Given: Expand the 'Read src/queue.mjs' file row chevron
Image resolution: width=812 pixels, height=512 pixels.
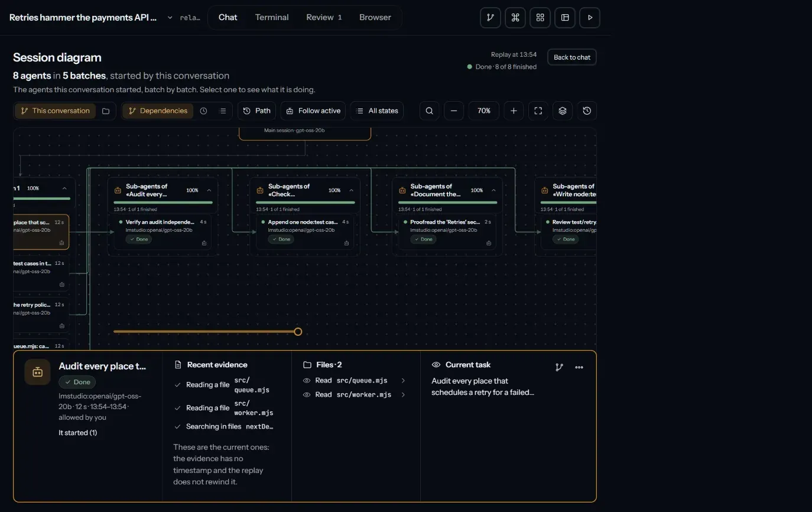Looking at the screenshot, I should [x=403, y=381].
